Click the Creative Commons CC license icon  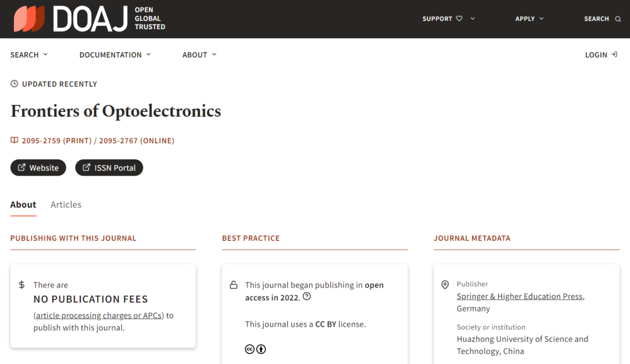click(250, 349)
